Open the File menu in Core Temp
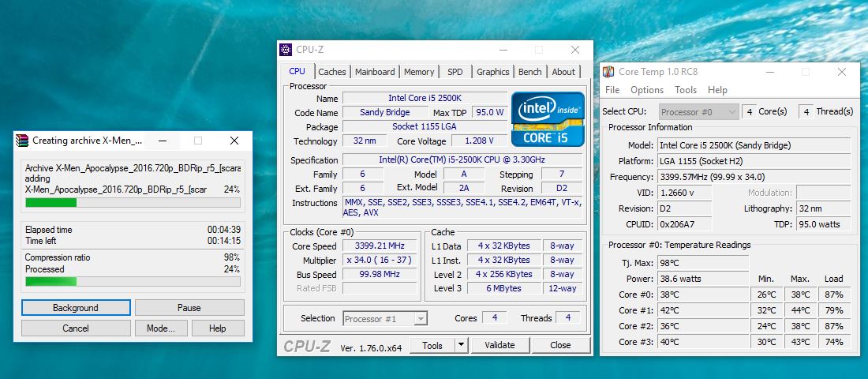 (x=612, y=90)
